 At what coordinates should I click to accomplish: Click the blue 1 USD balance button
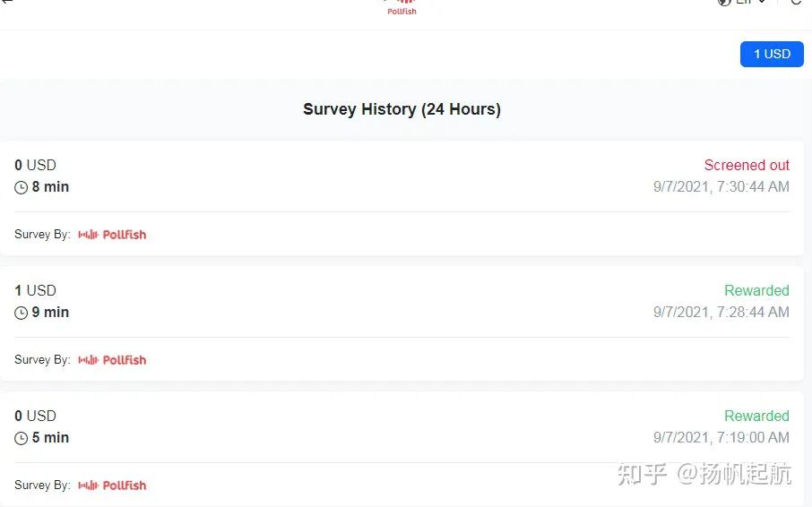[772, 54]
